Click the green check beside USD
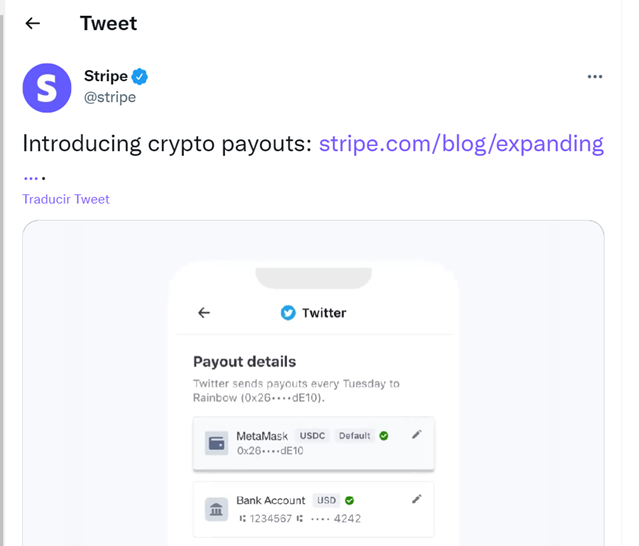The height and width of the screenshot is (546, 639). [350, 500]
